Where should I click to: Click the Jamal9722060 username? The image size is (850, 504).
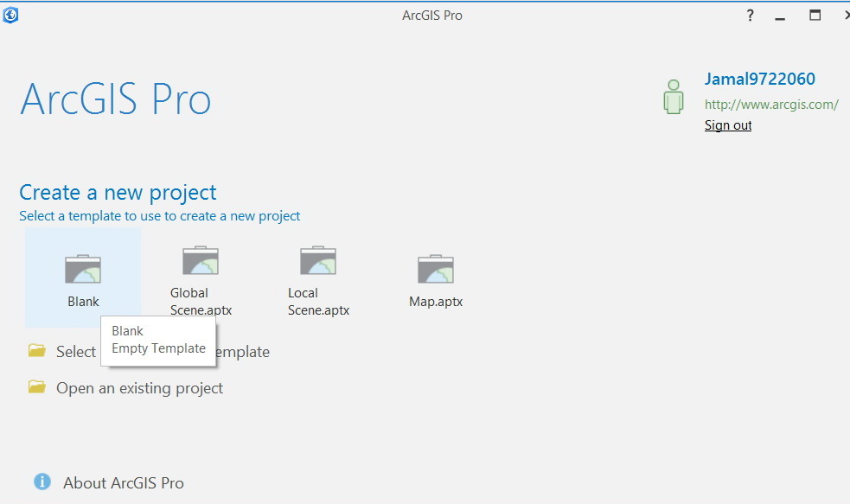pyautogui.click(x=759, y=80)
